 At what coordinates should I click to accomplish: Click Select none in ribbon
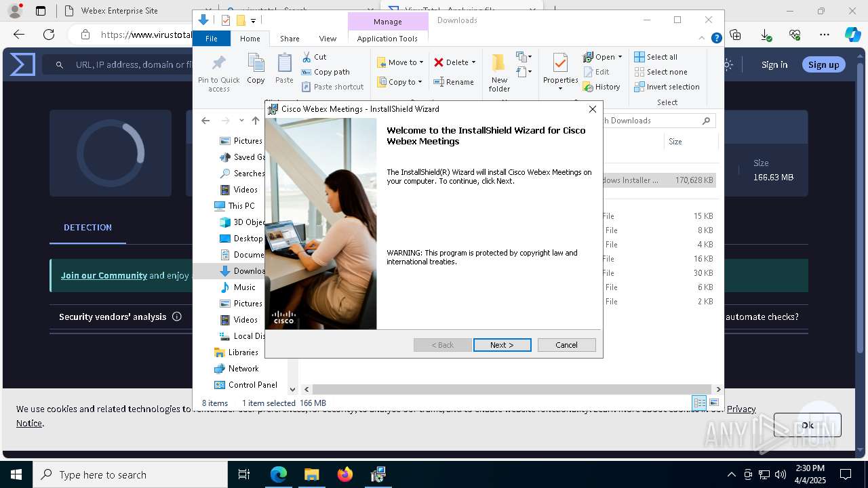660,72
